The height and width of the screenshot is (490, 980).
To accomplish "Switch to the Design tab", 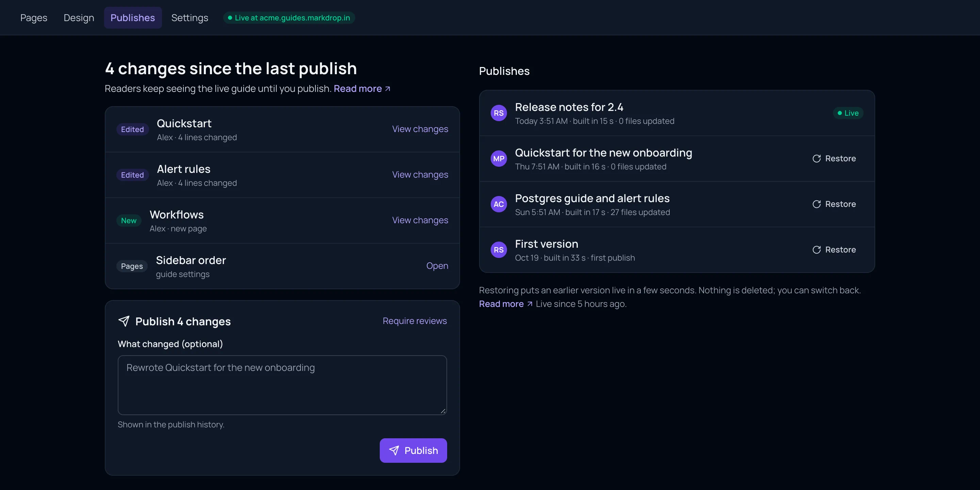I will pyautogui.click(x=79, y=18).
